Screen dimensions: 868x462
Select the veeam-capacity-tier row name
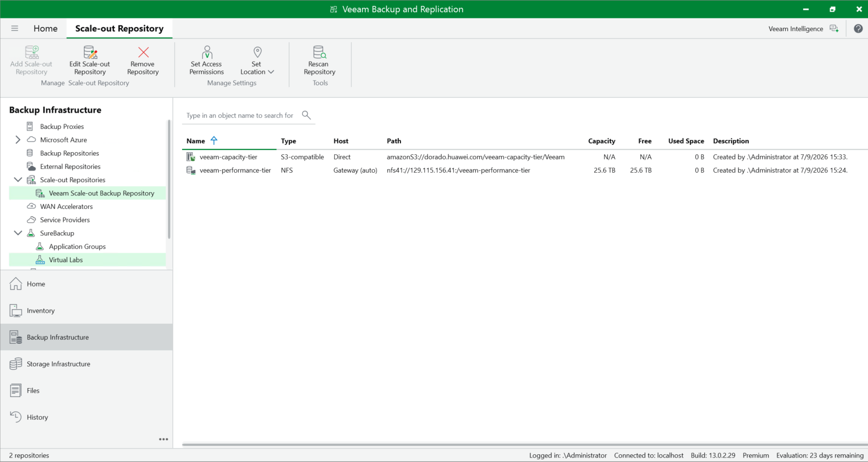228,157
